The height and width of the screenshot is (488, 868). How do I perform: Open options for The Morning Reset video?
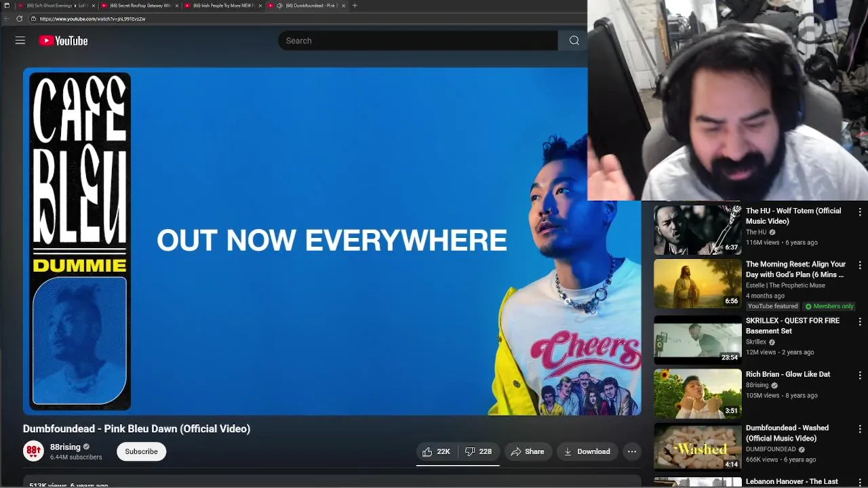pyautogui.click(x=860, y=266)
